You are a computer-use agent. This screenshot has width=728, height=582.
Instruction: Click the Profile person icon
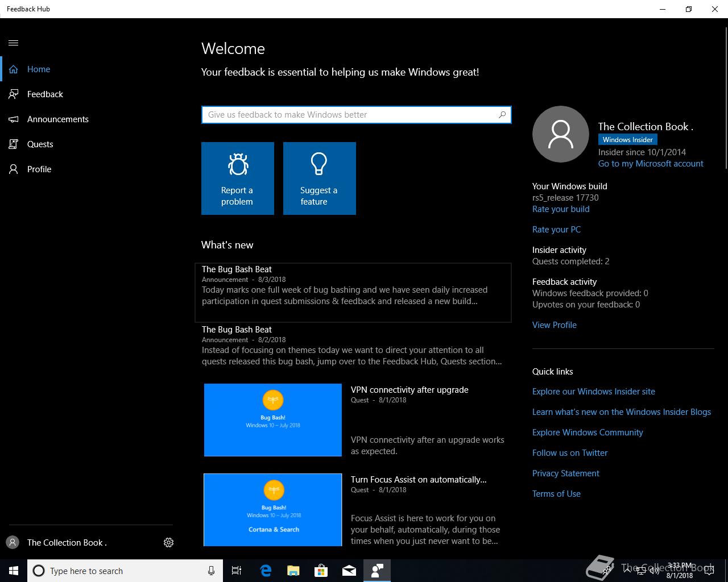[14, 169]
